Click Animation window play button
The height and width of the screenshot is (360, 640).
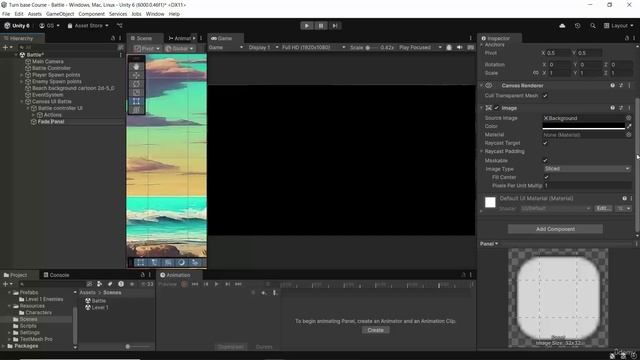(217, 284)
